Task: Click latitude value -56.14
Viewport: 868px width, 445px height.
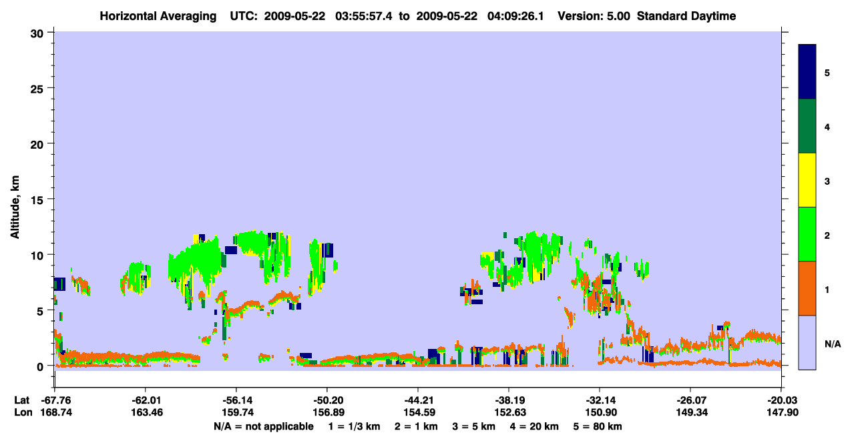Action: [x=236, y=400]
